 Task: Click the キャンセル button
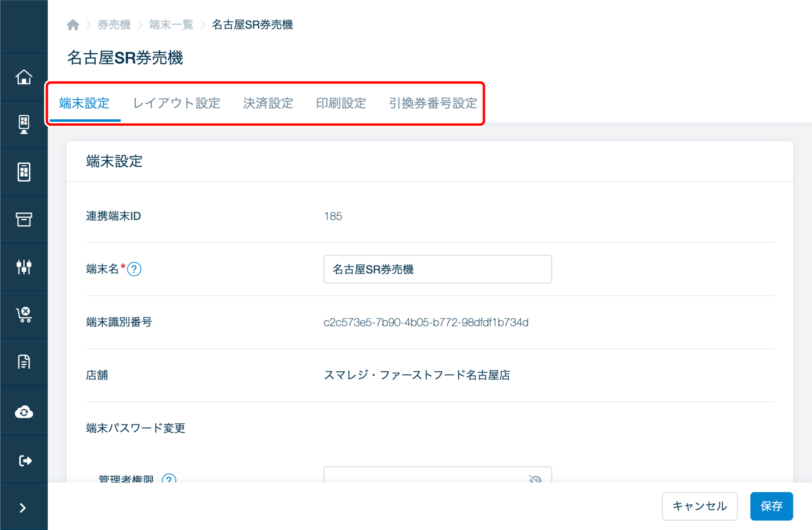coord(699,506)
